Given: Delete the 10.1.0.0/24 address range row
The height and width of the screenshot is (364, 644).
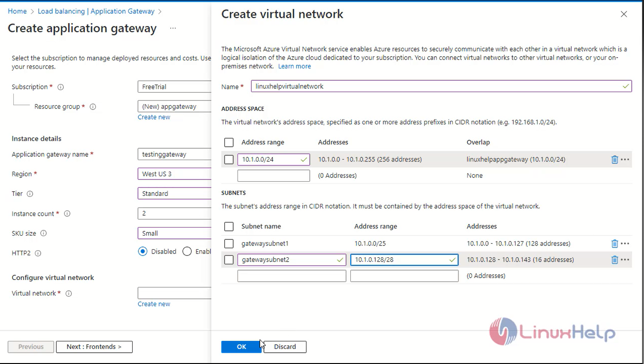Looking at the screenshot, I should (614, 160).
